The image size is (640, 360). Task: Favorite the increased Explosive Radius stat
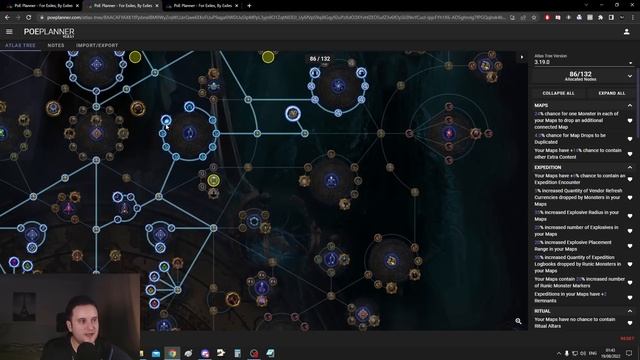pyautogui.click(x=630, y=216)
